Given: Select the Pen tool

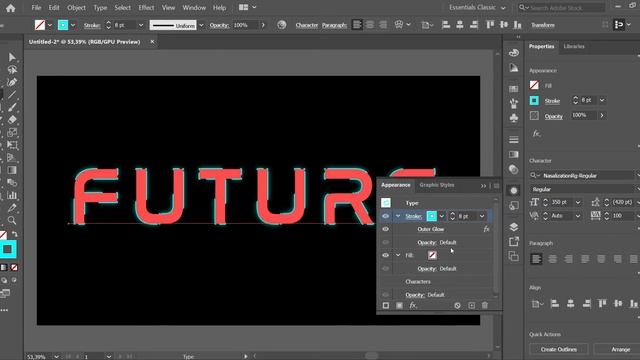Looking at the screenshot, I should [x=12, y=82].
